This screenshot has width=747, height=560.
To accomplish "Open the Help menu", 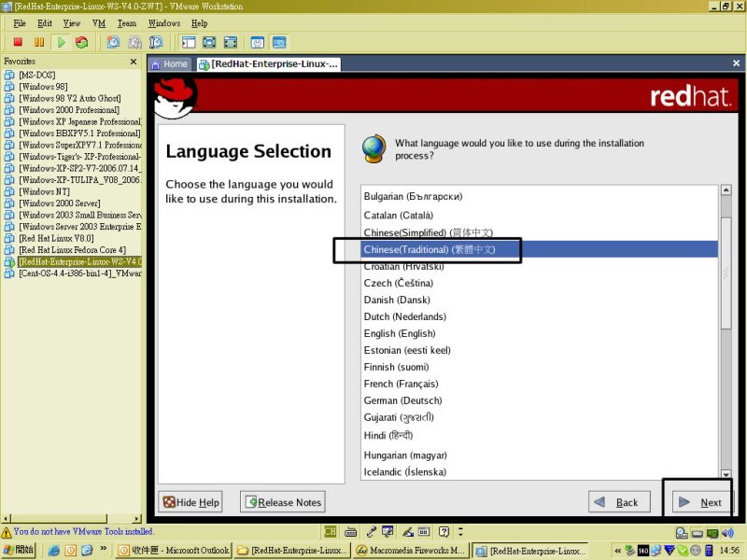I will click(200, 23).
